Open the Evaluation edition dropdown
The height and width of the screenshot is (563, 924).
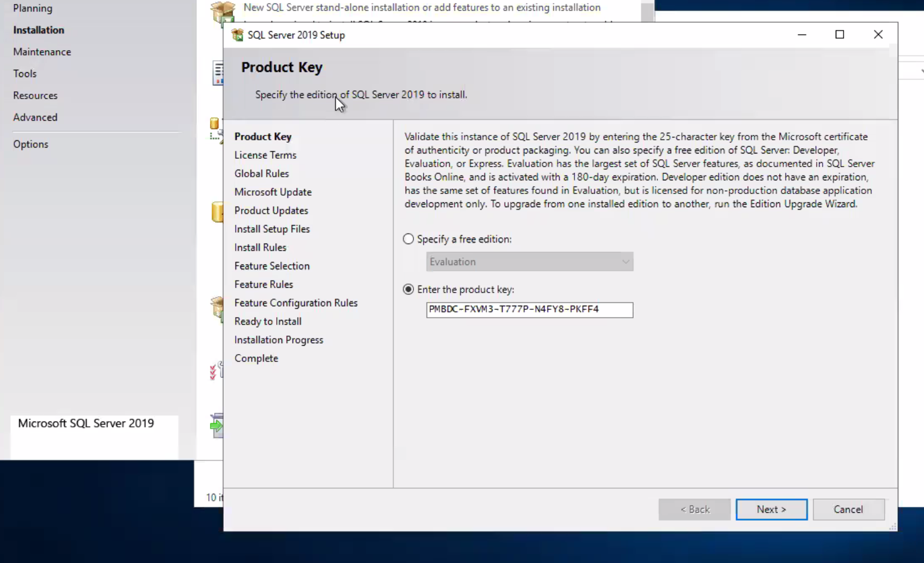point(625,261)
